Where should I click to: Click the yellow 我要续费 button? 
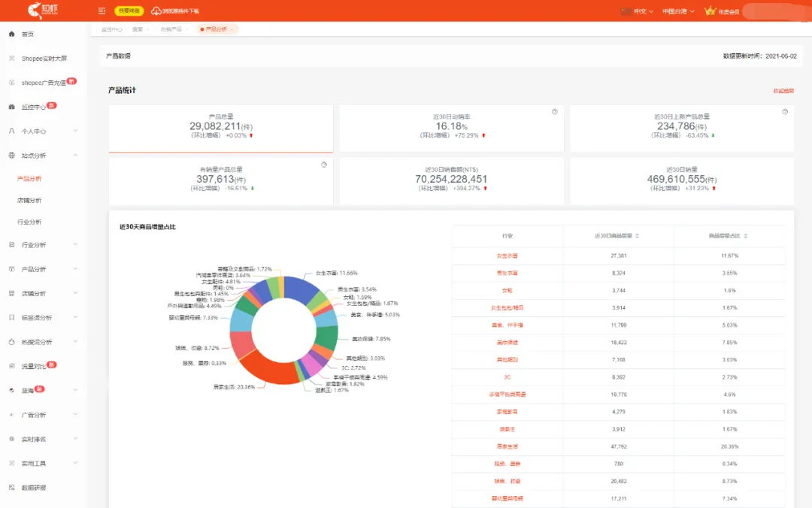pos(129,11)
